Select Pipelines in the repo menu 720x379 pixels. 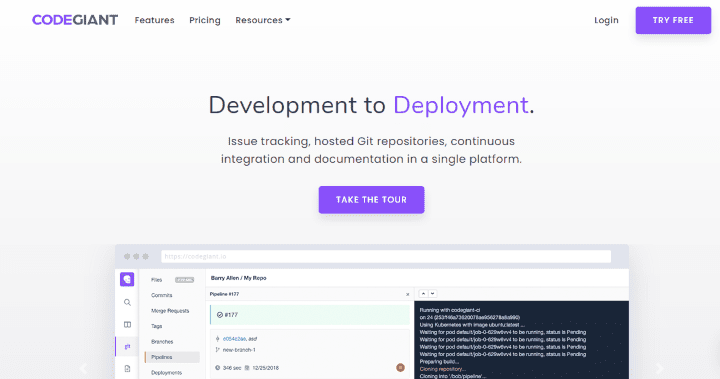[x=172, y=357]
